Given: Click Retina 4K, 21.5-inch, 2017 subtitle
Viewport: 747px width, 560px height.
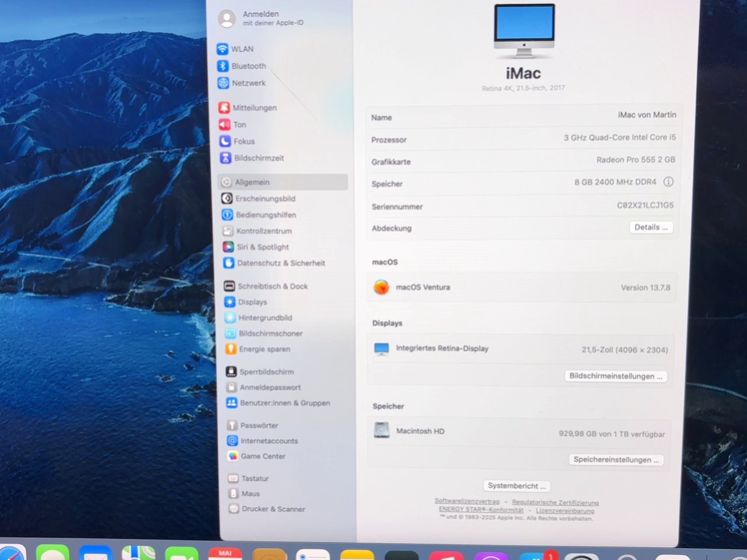Looking at the screenshot, I should tap(523, 88).
